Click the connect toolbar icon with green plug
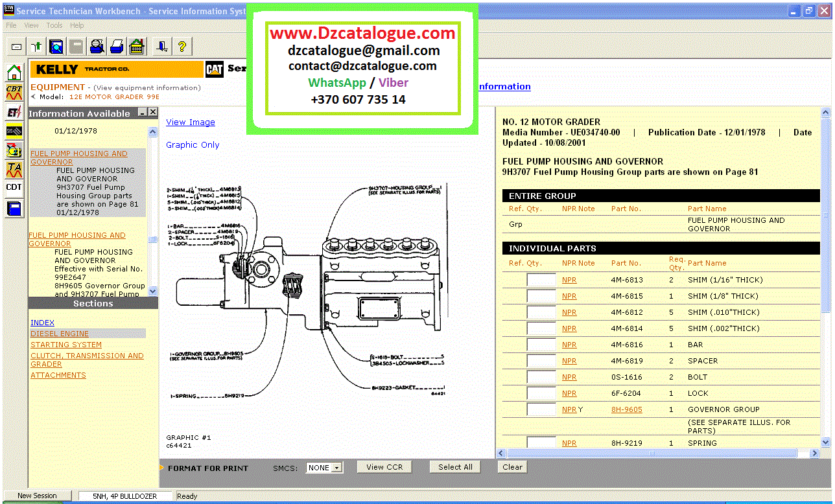Image resolution: width=835 pixels, height=504 pixels. click(36, 47)
